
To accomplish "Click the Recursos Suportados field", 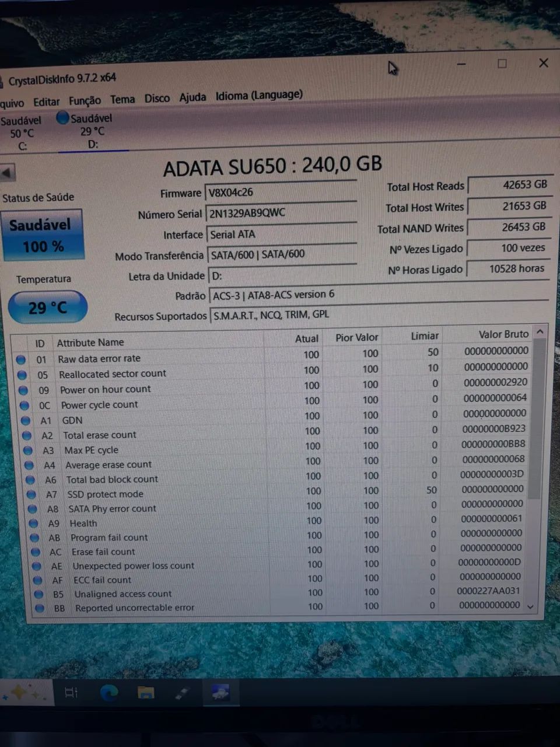I will 378,314.
